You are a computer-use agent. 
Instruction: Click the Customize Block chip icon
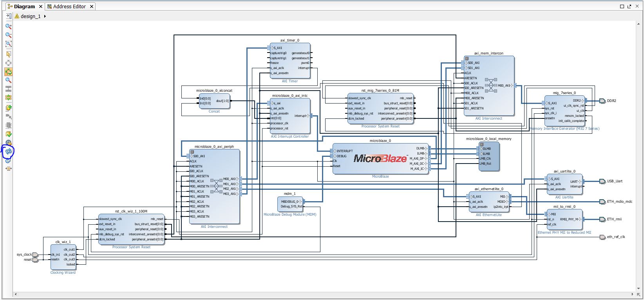(x=8, y=125)
